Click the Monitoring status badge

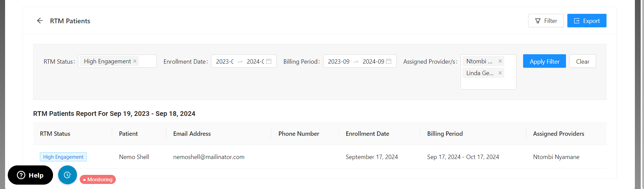pos(98,180)
